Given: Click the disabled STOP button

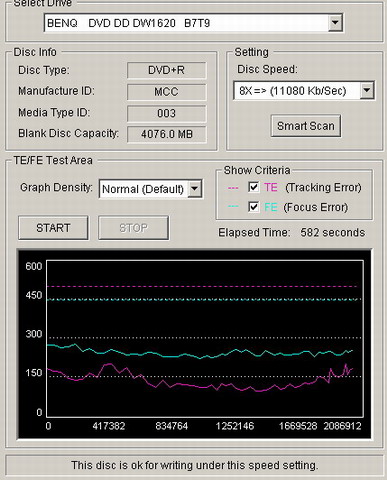Looking at the screenshot, I should [133, 228].
